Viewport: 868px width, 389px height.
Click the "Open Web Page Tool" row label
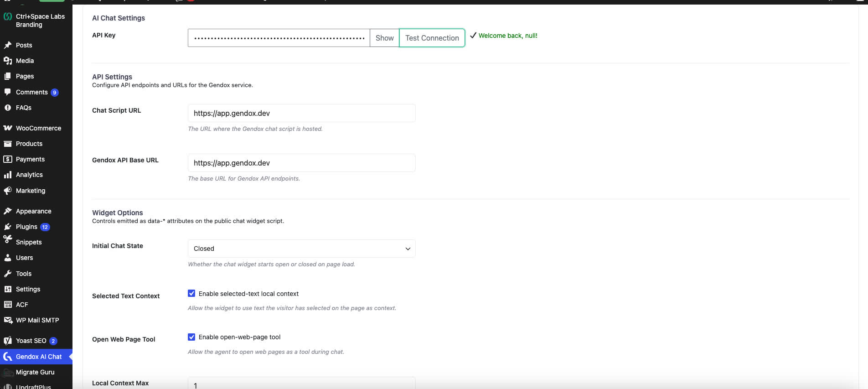[124, 339]
